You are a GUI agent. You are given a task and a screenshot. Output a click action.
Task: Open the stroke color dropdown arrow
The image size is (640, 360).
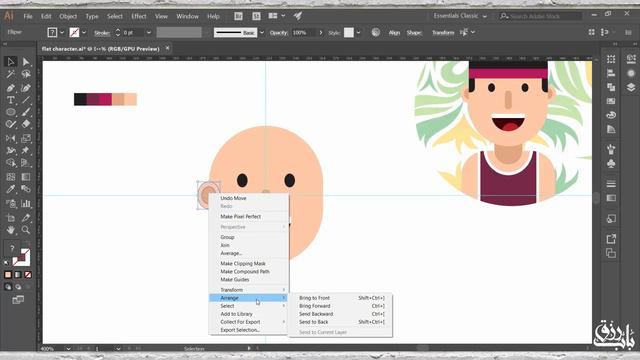(x=84, y=32)
